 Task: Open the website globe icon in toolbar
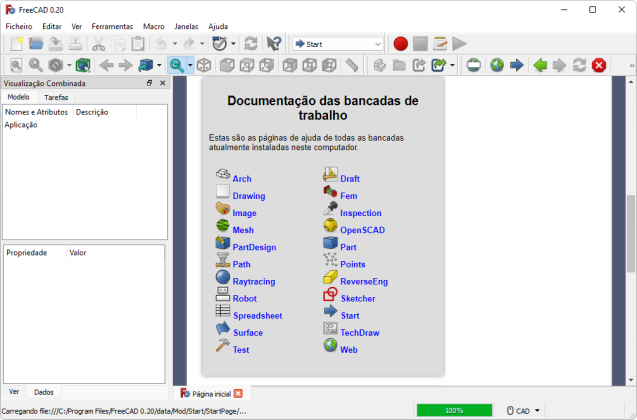coord(497,65)
